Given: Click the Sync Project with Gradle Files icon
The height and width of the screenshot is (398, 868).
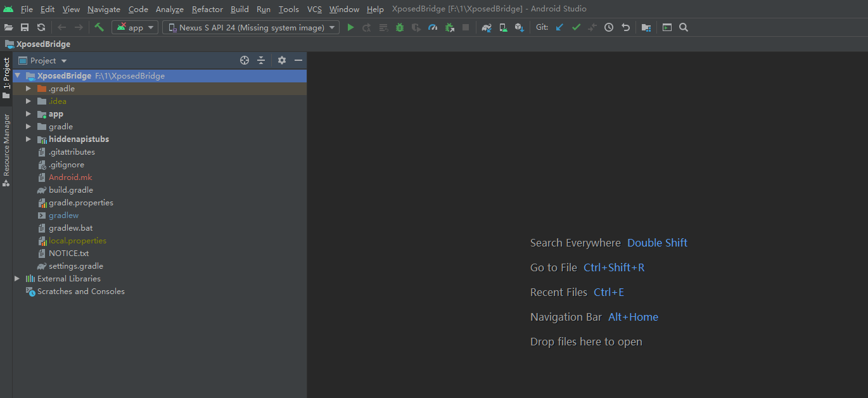Looking at the screenshot, I should [487, 27].
